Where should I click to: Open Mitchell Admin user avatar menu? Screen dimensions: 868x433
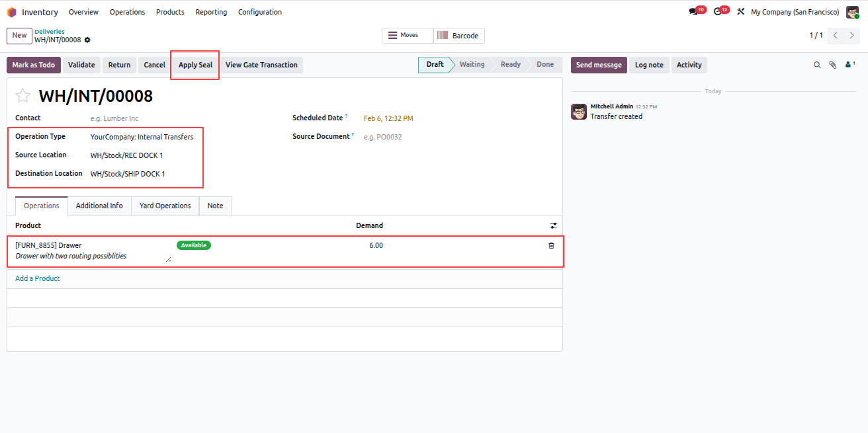click(x=852, y=12)
